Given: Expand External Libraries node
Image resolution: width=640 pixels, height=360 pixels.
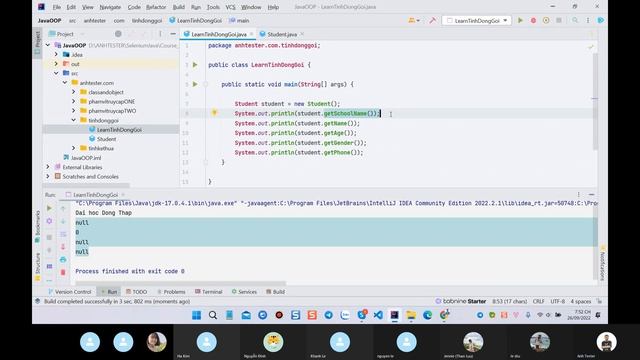Looking at the screenshot, I should tap(48, 167).
